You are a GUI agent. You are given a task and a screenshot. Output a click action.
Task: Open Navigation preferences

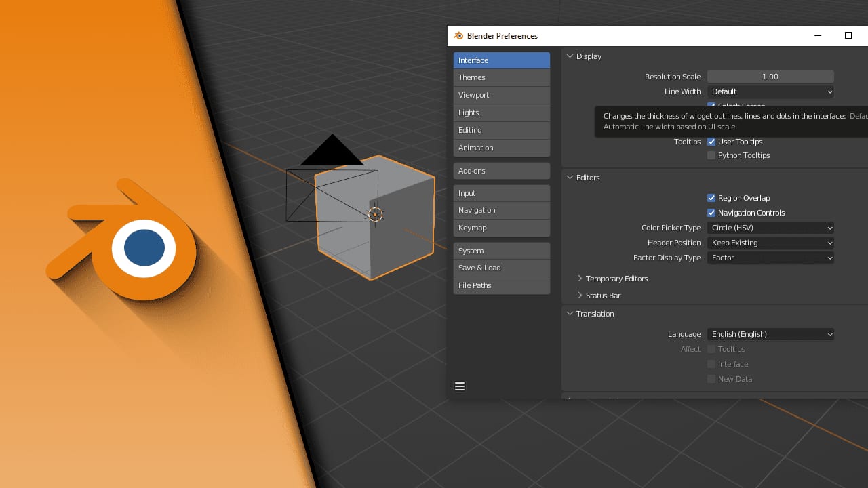pos(502,210)
